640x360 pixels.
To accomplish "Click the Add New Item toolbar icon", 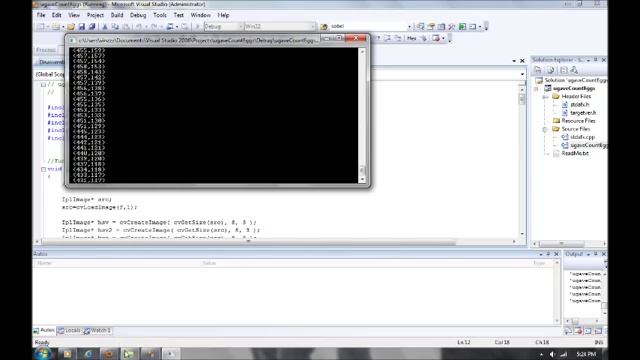I will click(x=56, y=27).
